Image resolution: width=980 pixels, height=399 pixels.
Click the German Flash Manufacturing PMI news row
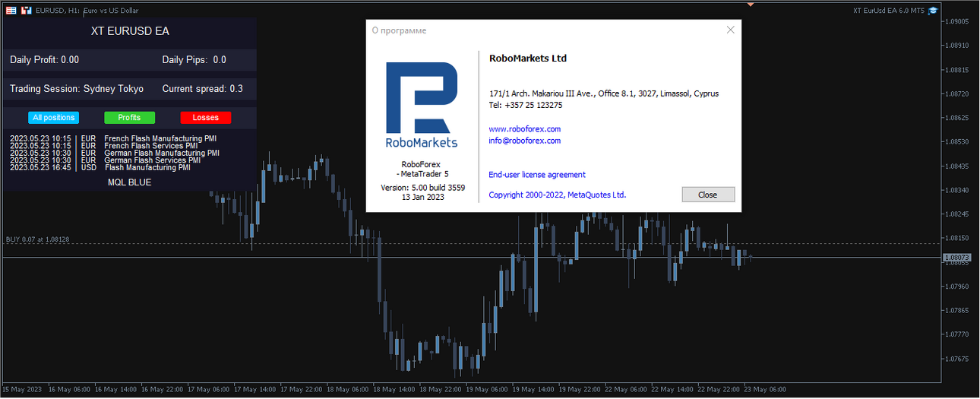pyautogui.click(x=115, y=154)
